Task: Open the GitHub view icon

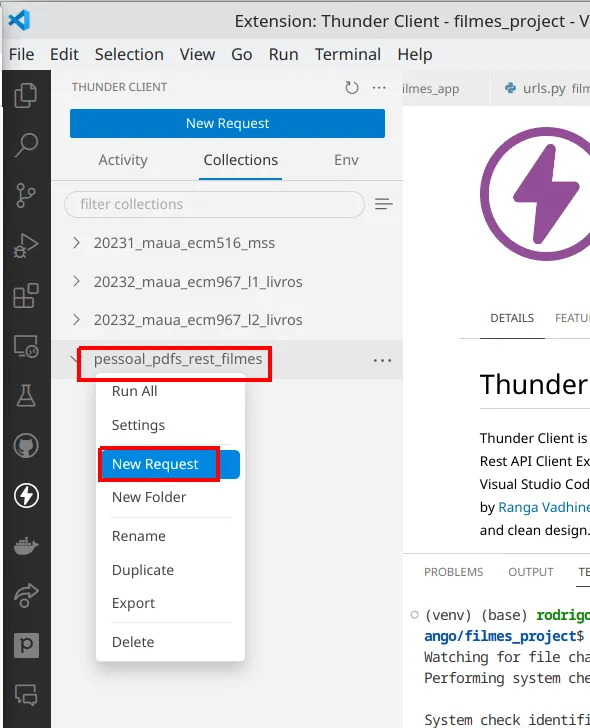Action: pyautogui.click(x=26, y=446)
